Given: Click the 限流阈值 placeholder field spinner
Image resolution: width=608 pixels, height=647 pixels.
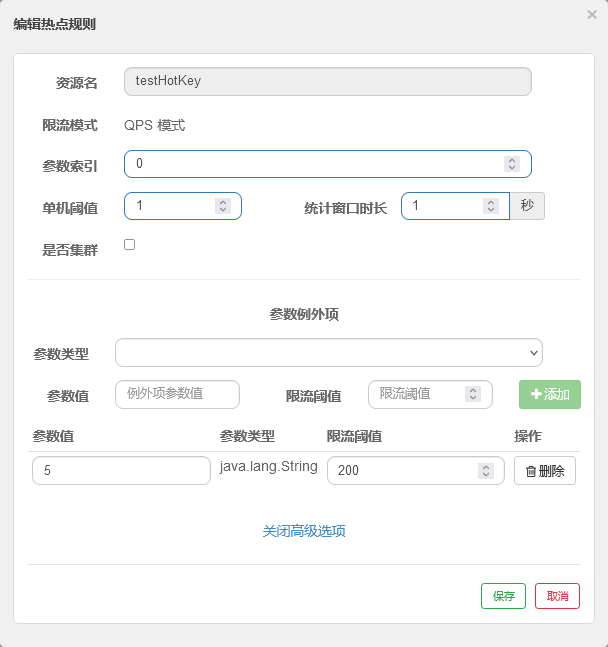Looking at the screenshot, I should [x=473, y=394].
